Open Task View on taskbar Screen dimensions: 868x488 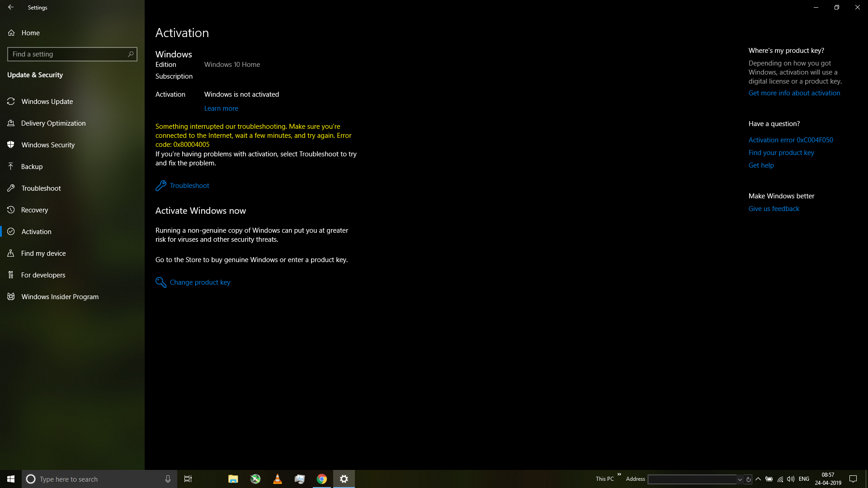click(188, 479)
